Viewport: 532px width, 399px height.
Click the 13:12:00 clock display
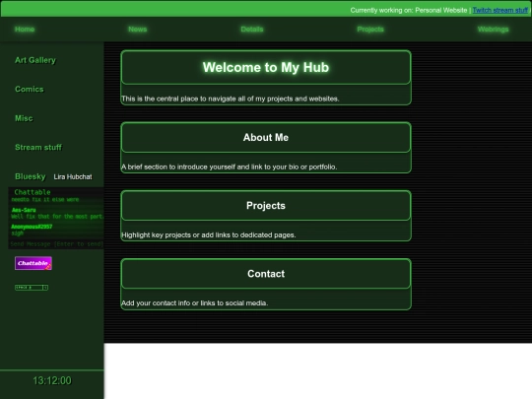click(x=52, y=380)
